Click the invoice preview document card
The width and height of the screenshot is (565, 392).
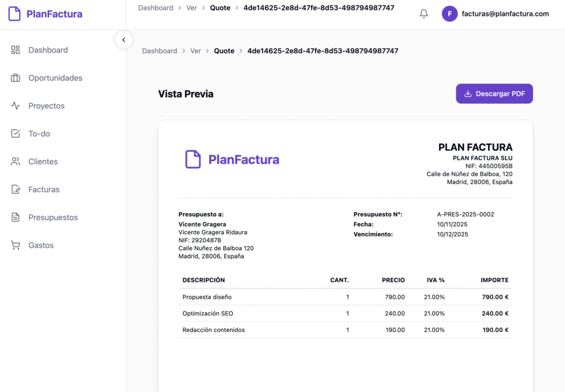pyautogui.click(x=345, y=254)
